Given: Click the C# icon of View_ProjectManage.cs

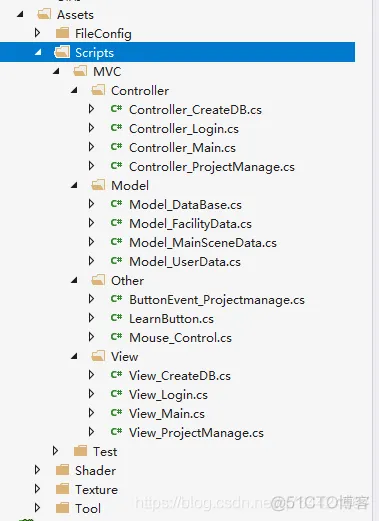Looking at the screenshot, I should pyautogui.click(x=116, y=432).
